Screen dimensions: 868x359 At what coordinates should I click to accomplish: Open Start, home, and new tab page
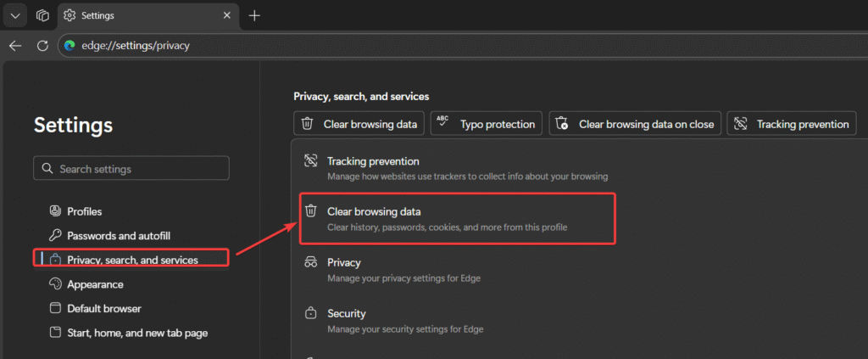point(137,333)
